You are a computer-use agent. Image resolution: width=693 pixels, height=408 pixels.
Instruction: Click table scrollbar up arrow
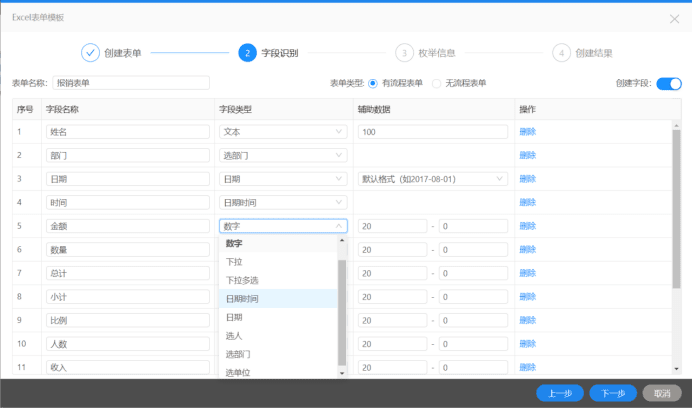coord(676,126)
